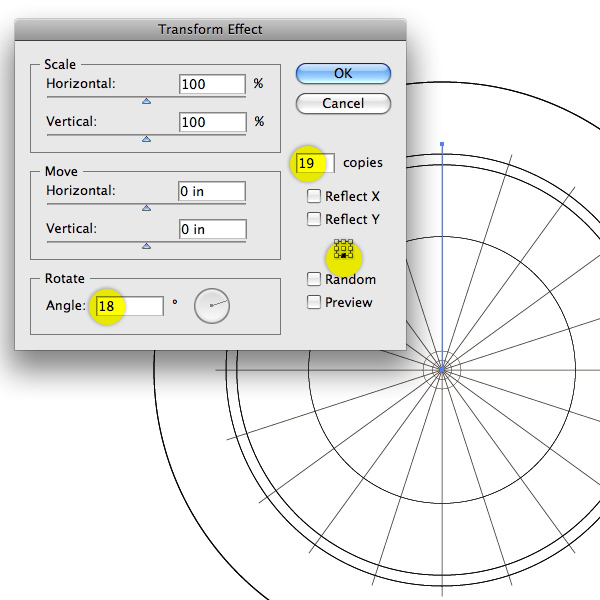
Task: Click the OK button
Action: [x=343, y=73]
